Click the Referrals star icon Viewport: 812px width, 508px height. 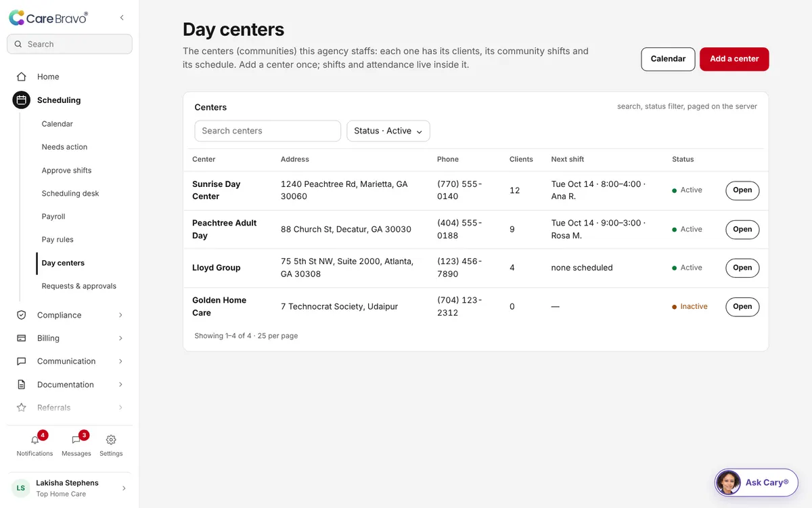point(22,408)
